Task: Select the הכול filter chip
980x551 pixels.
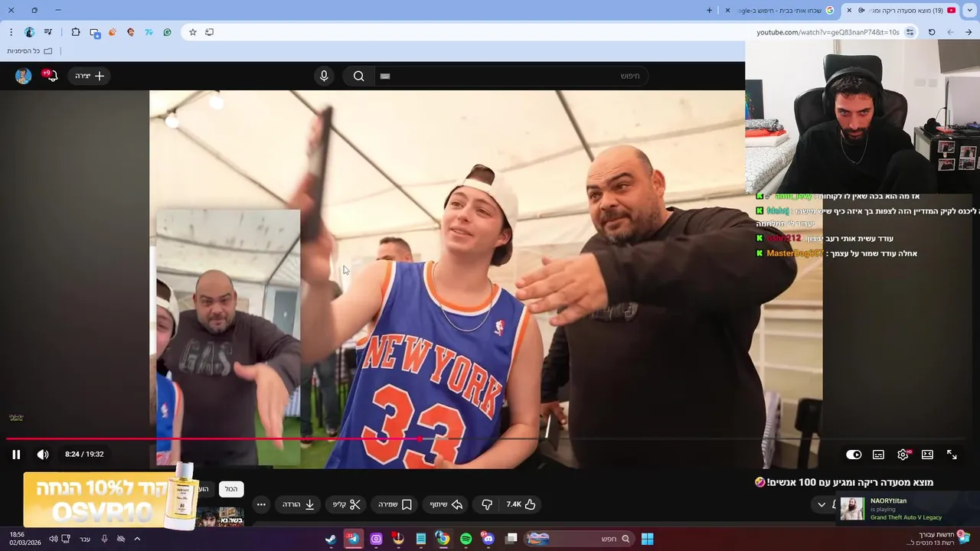Action: coord(231,489)
